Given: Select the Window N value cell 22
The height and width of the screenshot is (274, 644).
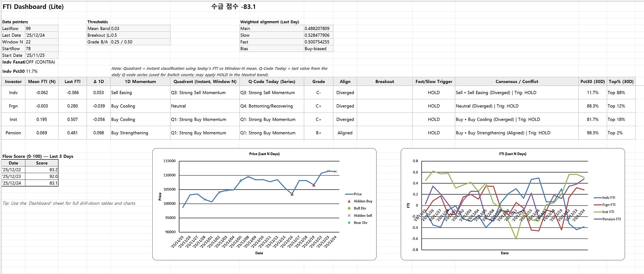Looking at the screenshot, I should click(42, 42).
